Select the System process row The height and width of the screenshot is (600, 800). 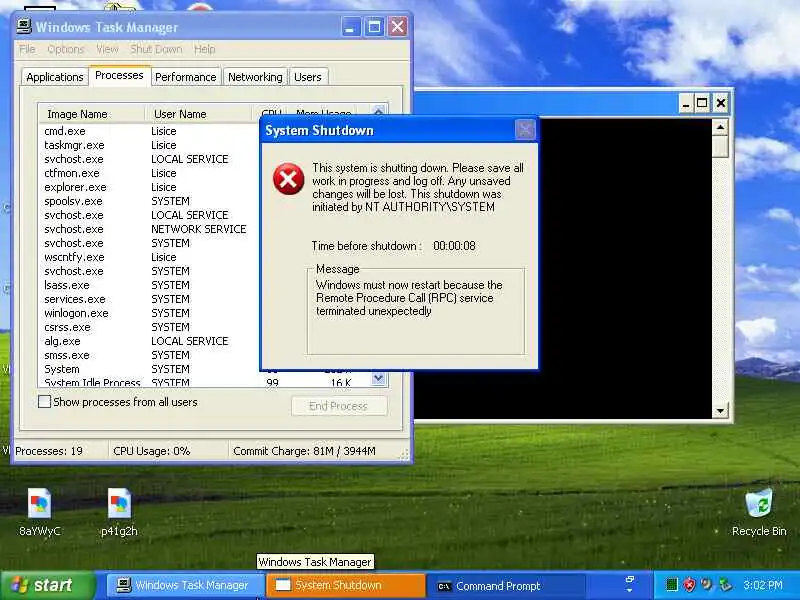[149, 369]
